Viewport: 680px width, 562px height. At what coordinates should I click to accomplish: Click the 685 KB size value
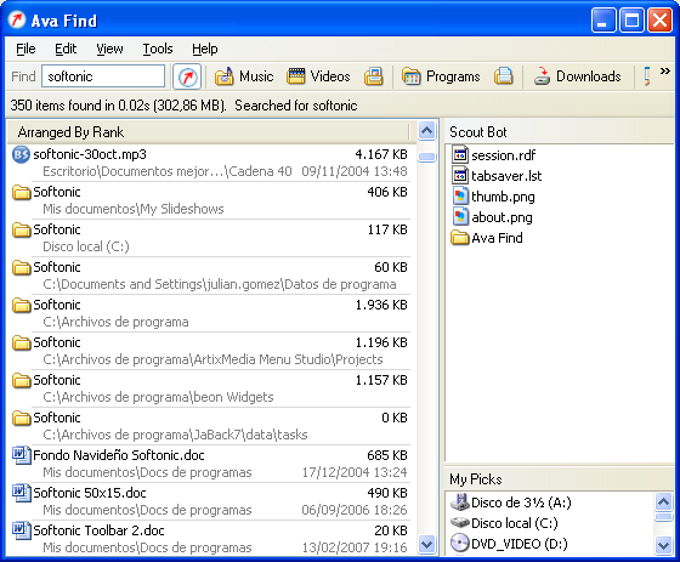pos(387,455)
